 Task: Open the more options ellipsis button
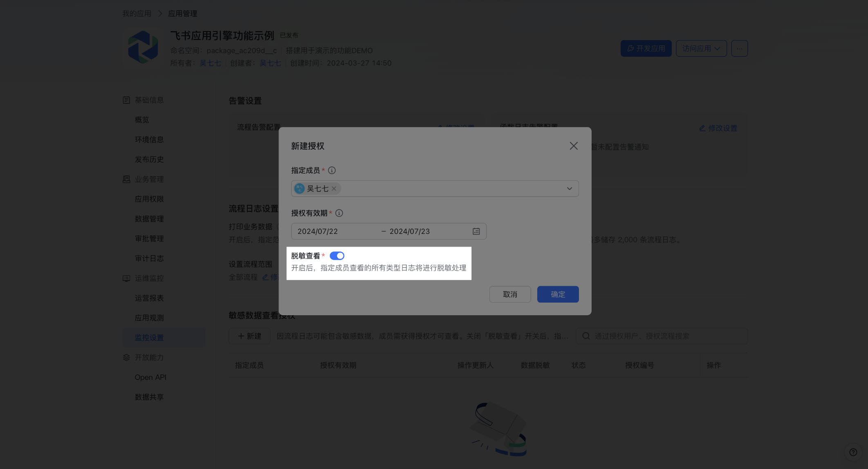pyautogui.click(x=740, y=48)
